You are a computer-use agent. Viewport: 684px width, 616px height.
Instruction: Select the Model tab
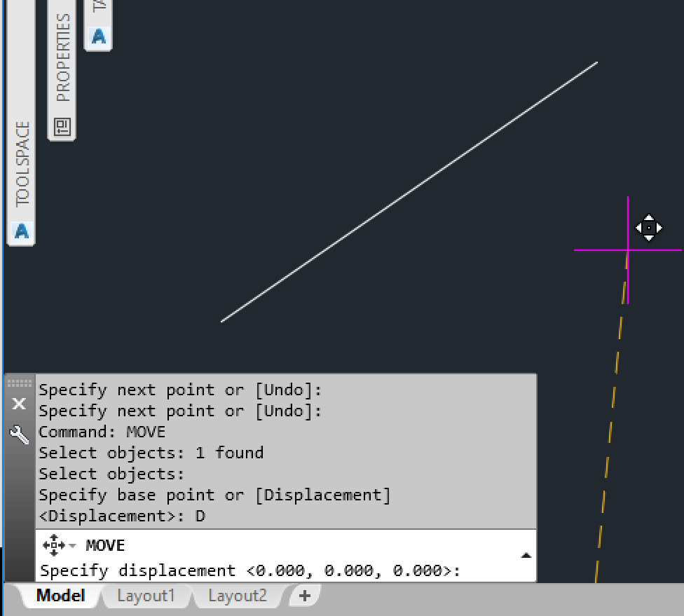pos(60,596)
